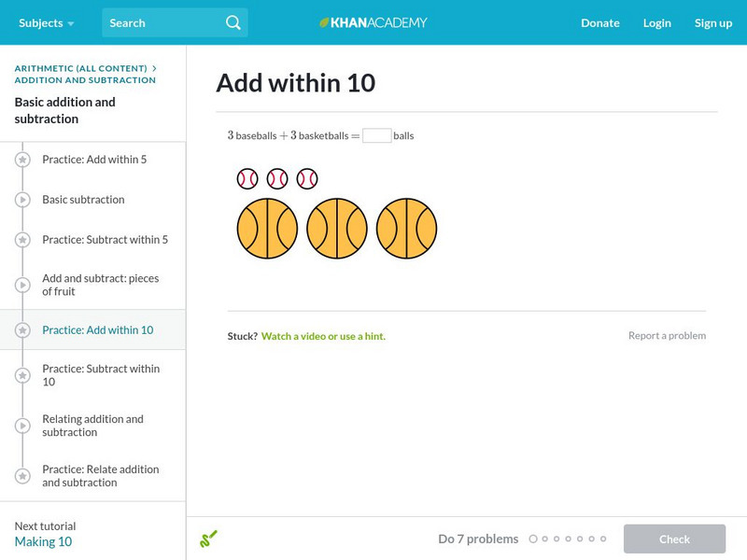
Task: Click the play icon beside Relating addition and subtraction
Action: click(22, 426)
